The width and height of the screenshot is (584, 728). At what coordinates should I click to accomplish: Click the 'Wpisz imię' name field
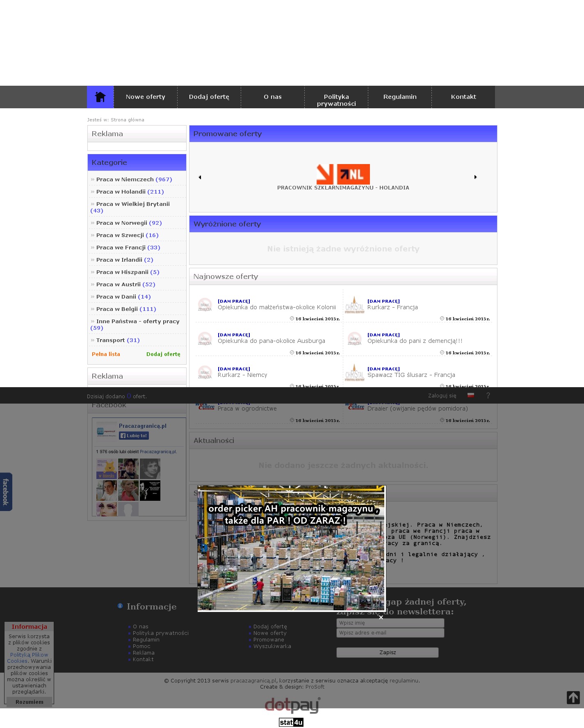[390, 623]
